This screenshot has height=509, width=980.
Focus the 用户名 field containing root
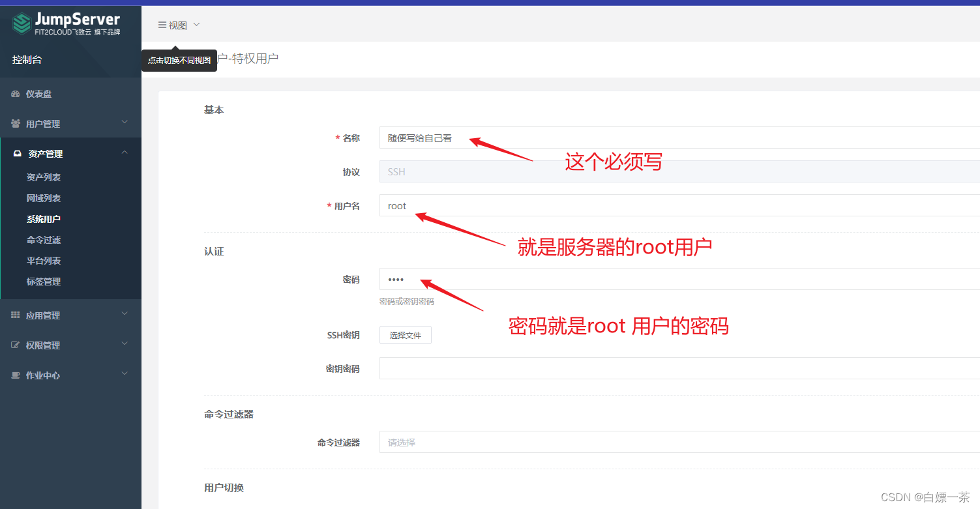tap(679, 205)
